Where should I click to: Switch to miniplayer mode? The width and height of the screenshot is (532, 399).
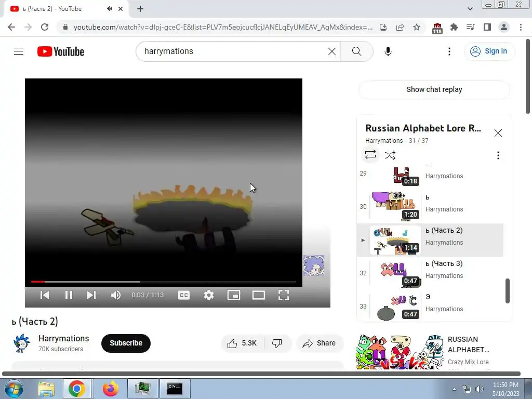pyautogui.click(x=234, y=295)
